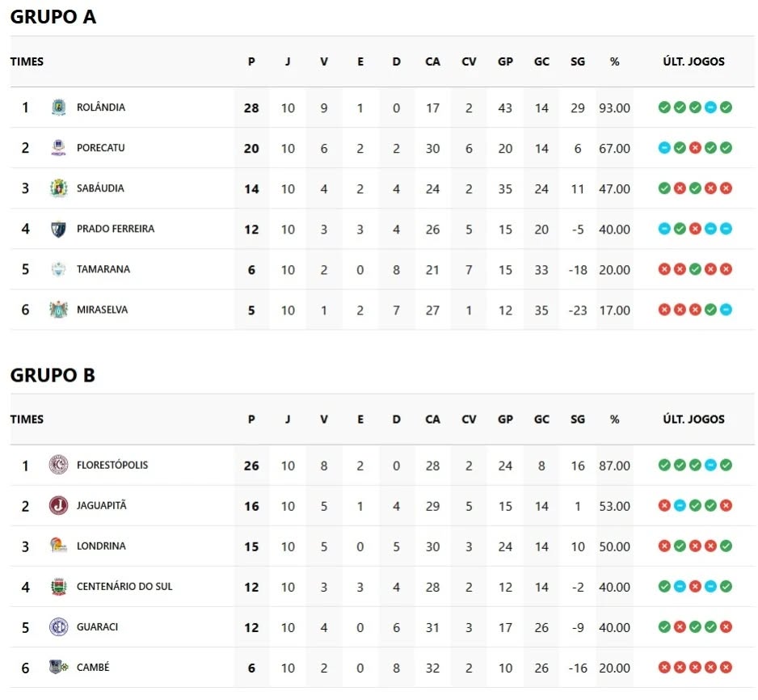The height and width of the screenshot is (700, 758).
Task: Click the Sabáudia team crest icon
Action: pyautogui.click(x=58, y=188)
